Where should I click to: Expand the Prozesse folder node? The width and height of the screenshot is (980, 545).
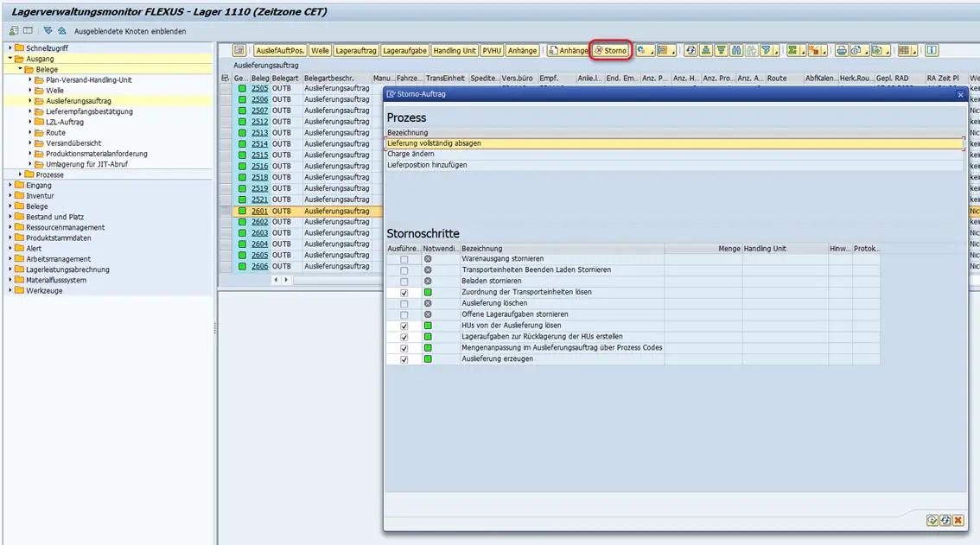[x=20, y=174]
